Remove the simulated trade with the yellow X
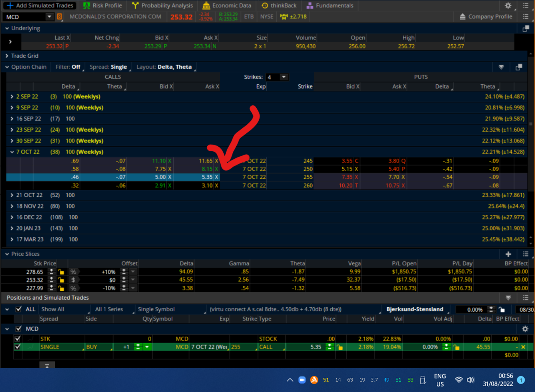 coord(523,347)
